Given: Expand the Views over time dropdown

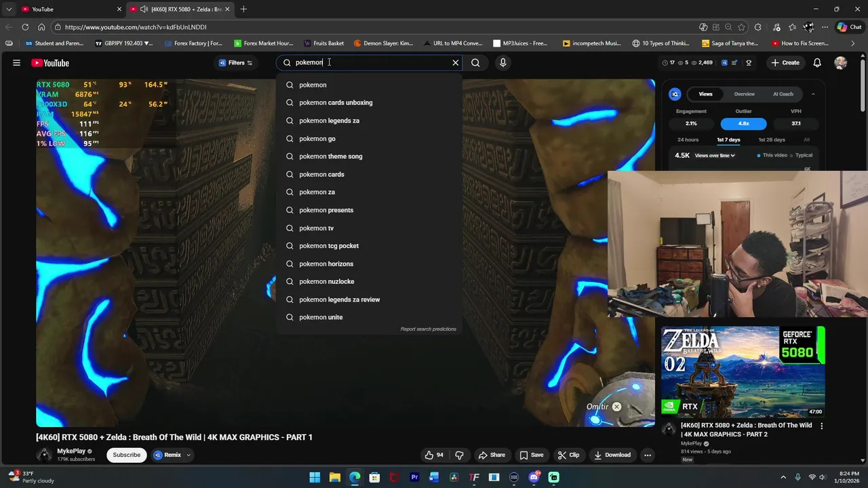Looking at the screenshot, I should tap(715, 155).
